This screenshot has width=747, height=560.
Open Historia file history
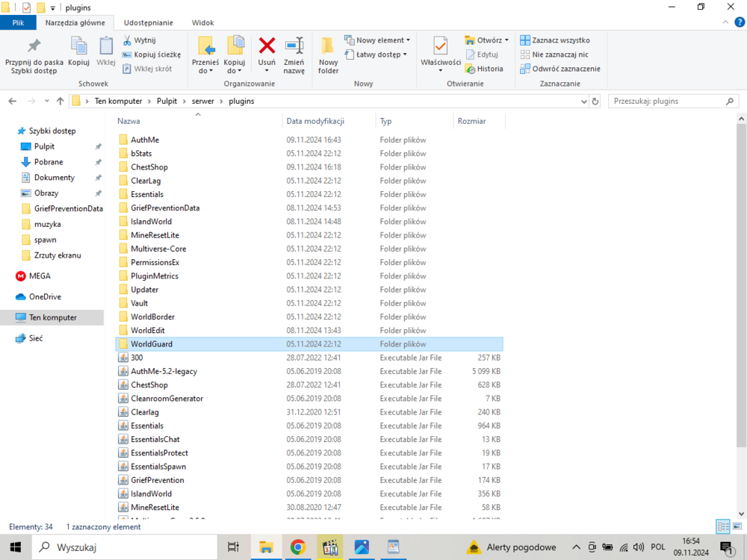(484, 69)
